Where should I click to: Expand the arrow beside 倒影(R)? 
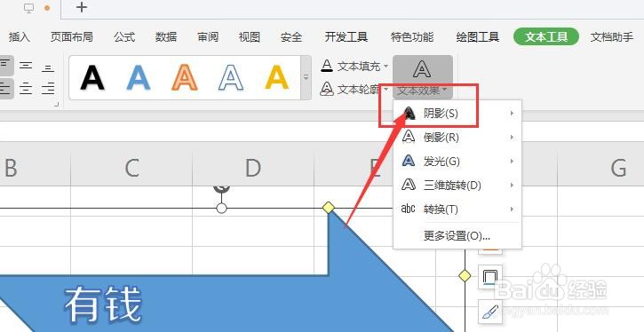[512, 137]
